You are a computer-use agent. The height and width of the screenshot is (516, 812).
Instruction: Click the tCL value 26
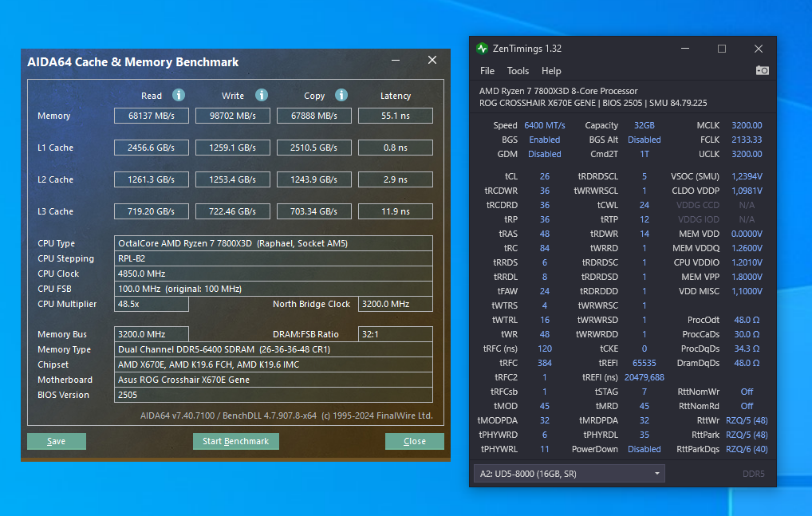tap(544, 176)
